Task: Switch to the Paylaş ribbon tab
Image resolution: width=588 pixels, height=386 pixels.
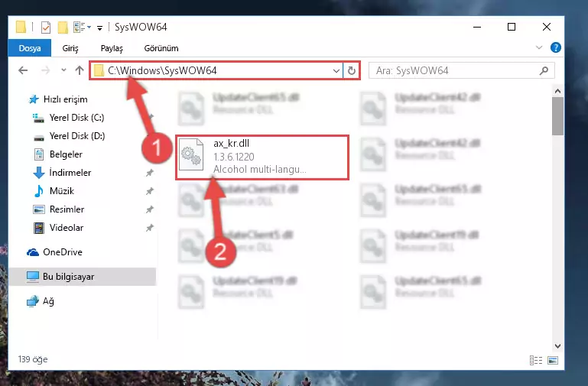Action: click(x=112, y=48)
